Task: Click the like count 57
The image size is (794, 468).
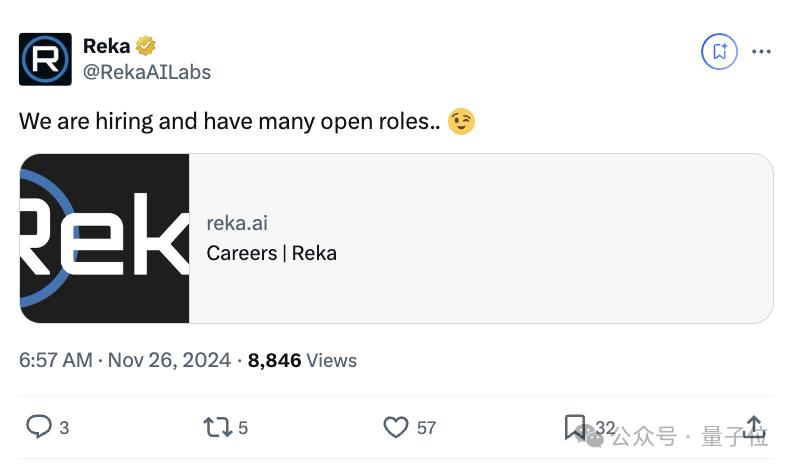Action: click(426, 428)
